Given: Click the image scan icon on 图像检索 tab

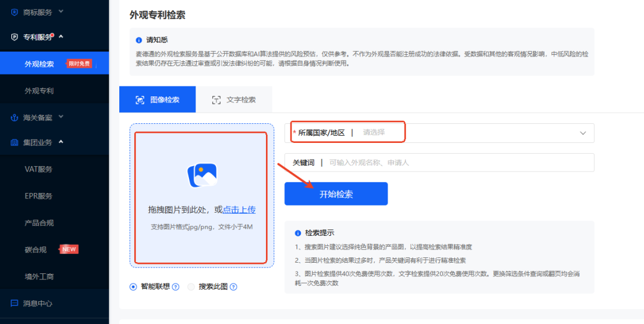Looking at the screenshot, I should coord(140,99).
